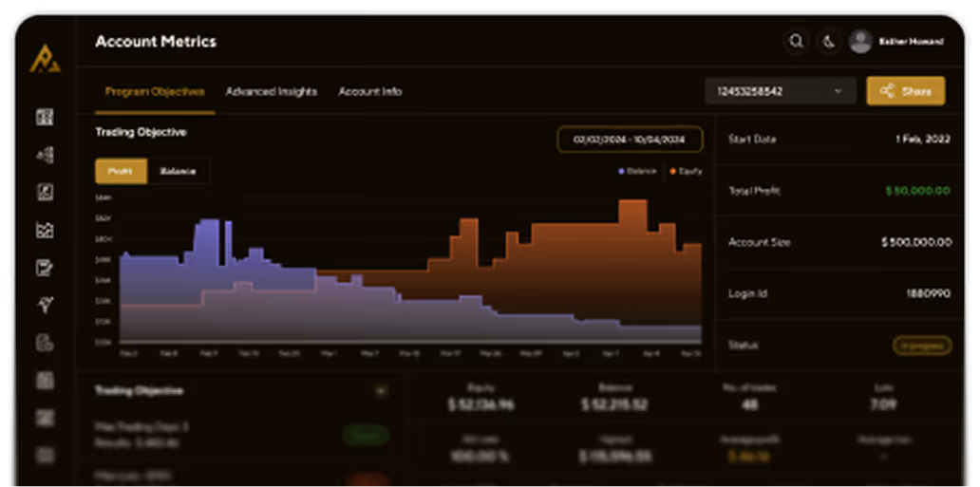Open the date range picker above the chart
980x487 pixels.
tap(629, 140)
